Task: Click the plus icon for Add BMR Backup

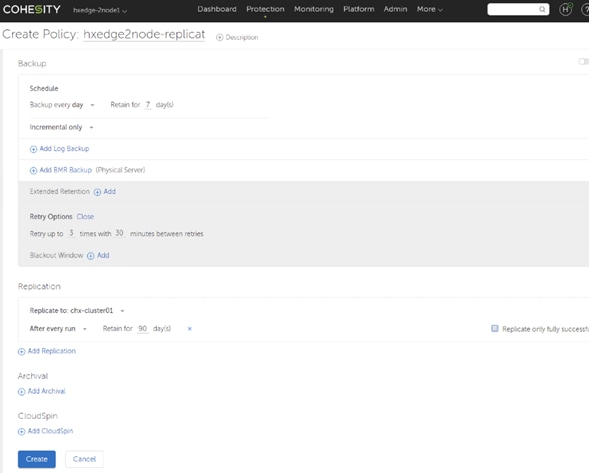Action: (x=33, y=171)
